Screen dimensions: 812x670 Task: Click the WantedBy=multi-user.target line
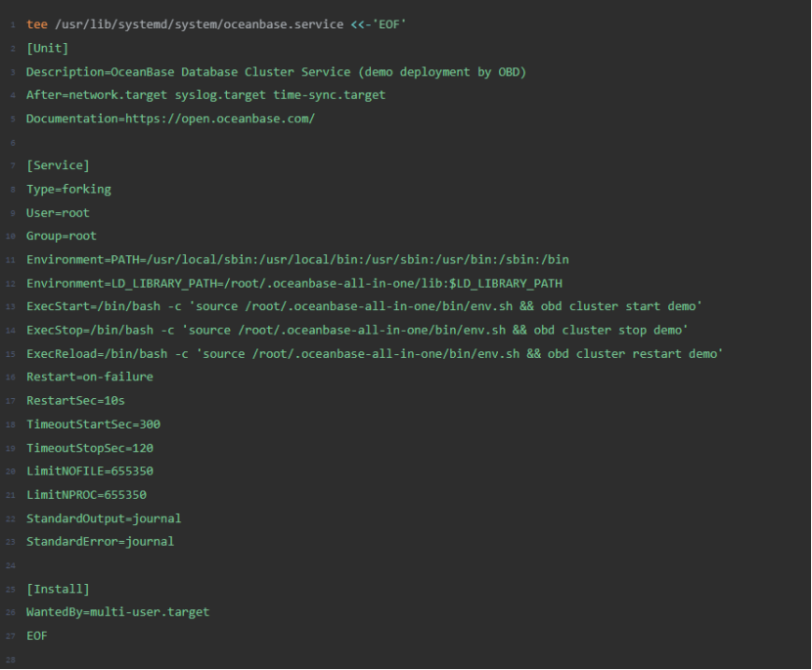pyautogui.click(x=117, y=612)
